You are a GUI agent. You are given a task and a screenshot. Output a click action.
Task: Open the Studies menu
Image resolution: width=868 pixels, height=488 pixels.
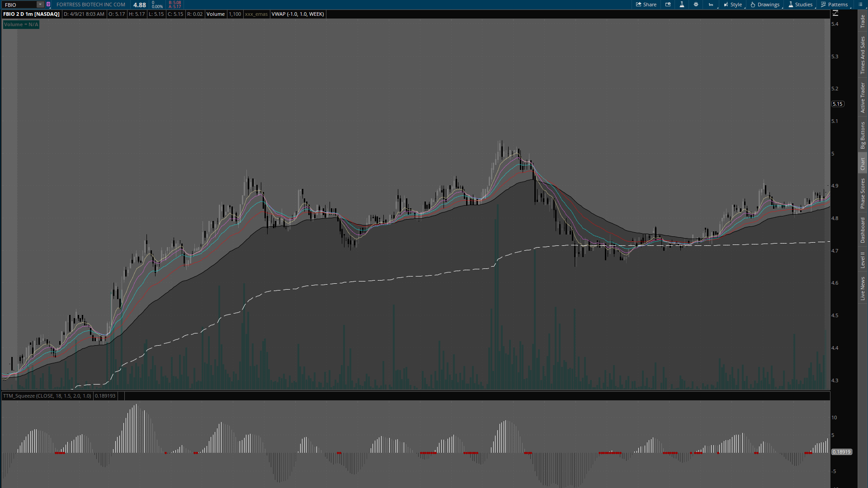click(x=800, y=5)
